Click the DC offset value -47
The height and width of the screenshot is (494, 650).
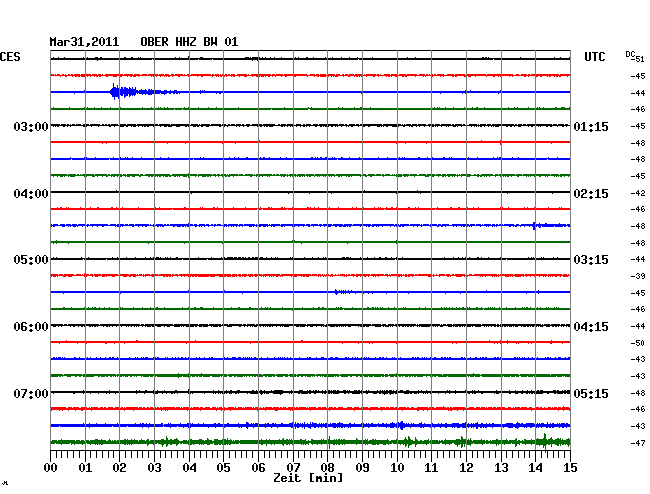point(638,443)
